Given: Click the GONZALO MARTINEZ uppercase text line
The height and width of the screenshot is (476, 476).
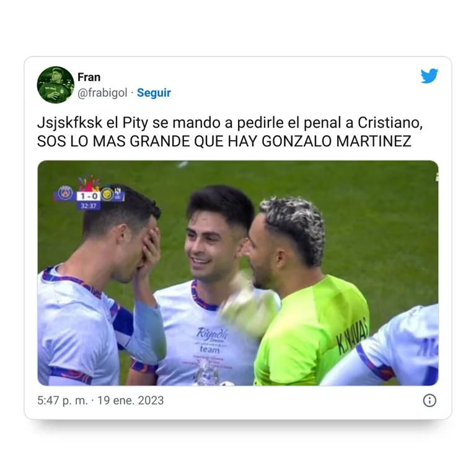Looking at the screenshot, I should 224,141.
